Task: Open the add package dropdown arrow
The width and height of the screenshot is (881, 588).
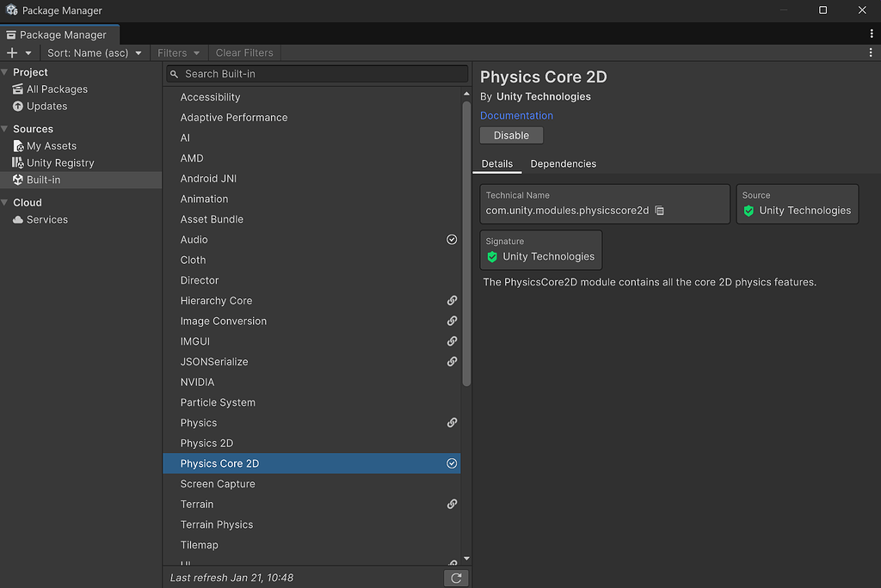Action: pos(28,52)
